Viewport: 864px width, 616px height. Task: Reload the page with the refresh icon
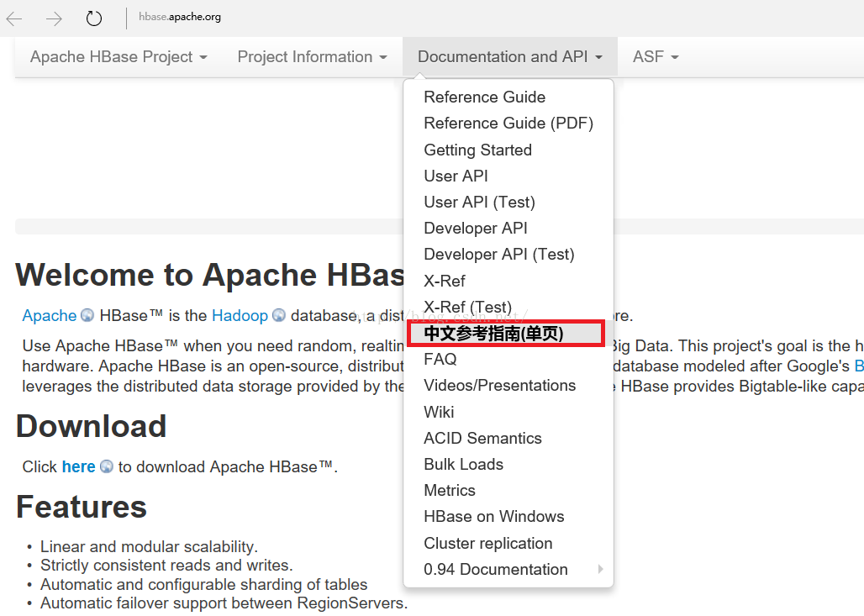point(94,18)
